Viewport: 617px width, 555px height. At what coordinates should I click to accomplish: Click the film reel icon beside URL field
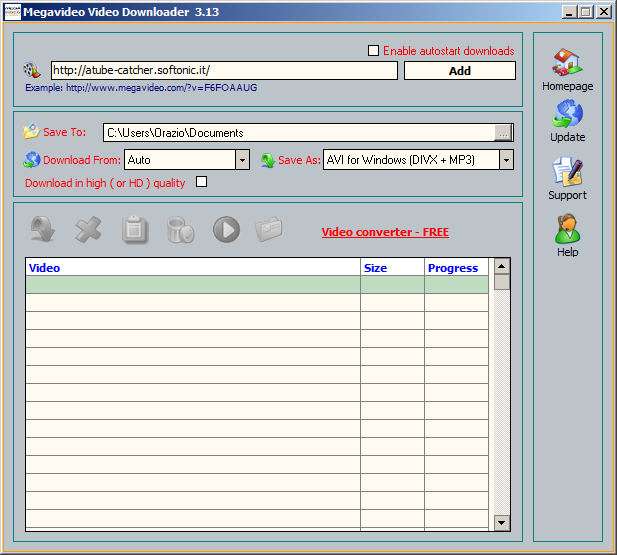click(31, 70)
